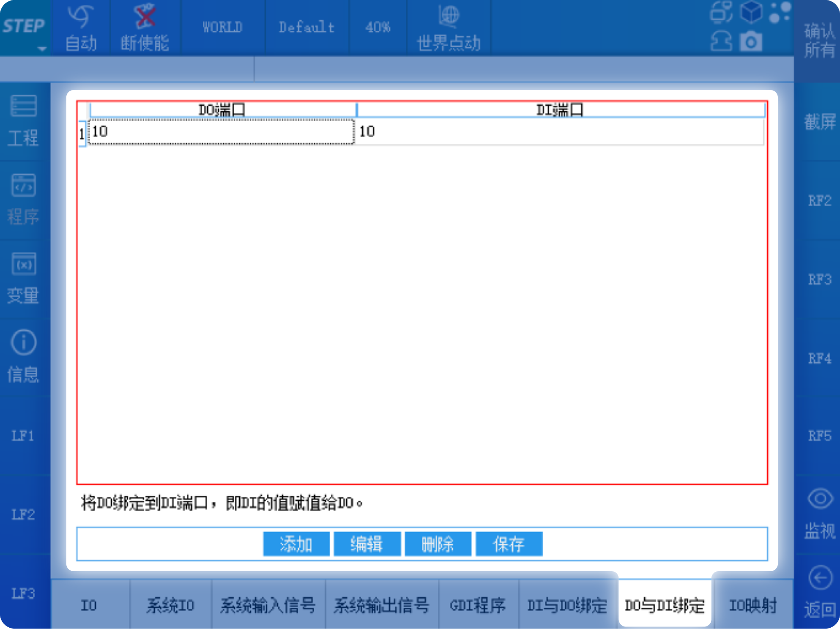Open the 系统输出信号 tab
840x629 pixels.
pyautogui.click(x=382, y=605)
